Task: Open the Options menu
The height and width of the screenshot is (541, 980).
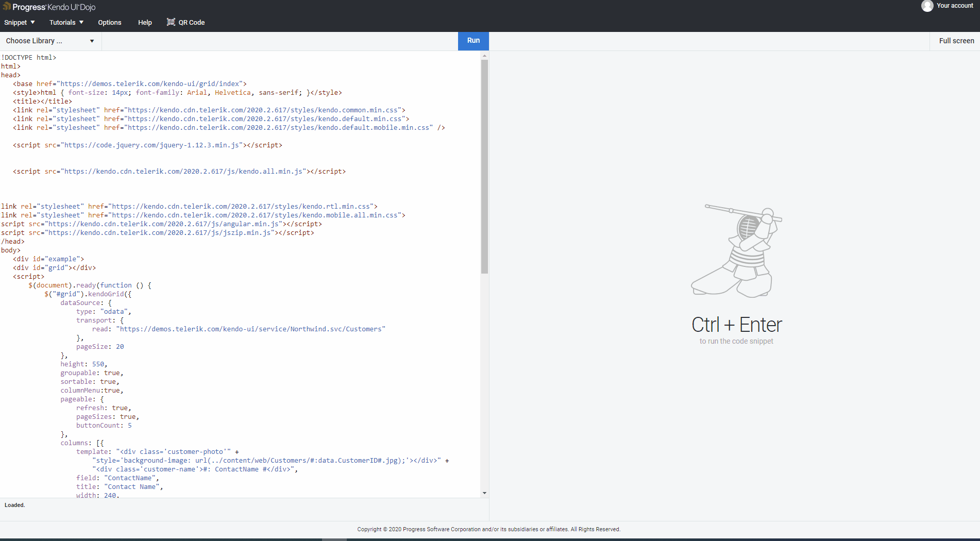Action: tap(110, 23)
